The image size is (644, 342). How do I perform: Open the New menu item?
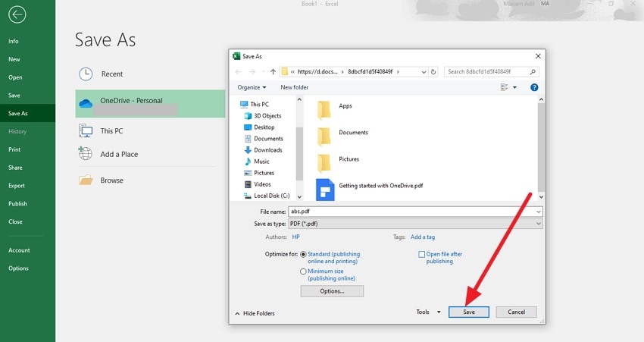coord(14,59)
